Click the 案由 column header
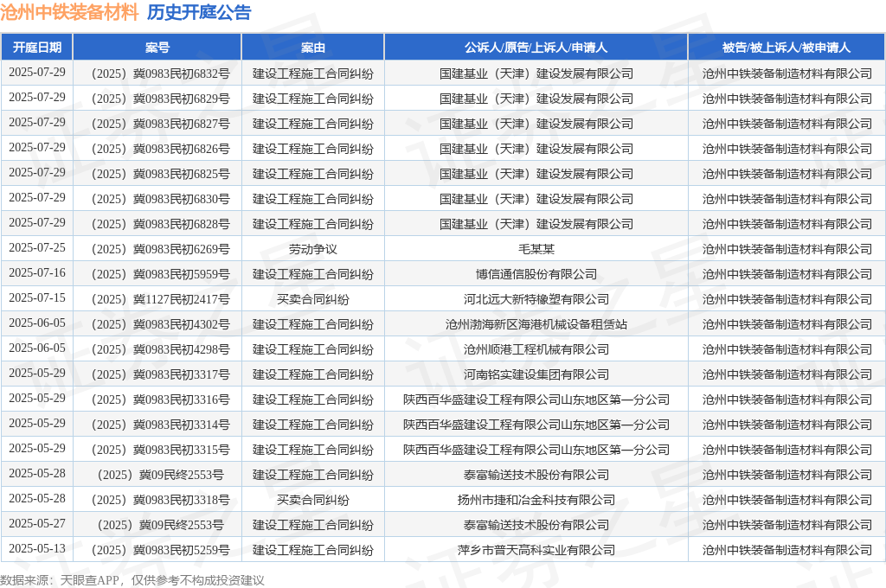Viewport: 886px width, 588px height. (313, 48)
